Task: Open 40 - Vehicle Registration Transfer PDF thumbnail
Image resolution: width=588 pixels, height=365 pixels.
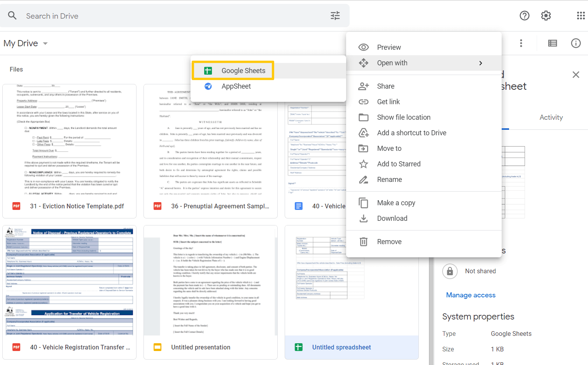Action: click(x=69, y=281)
